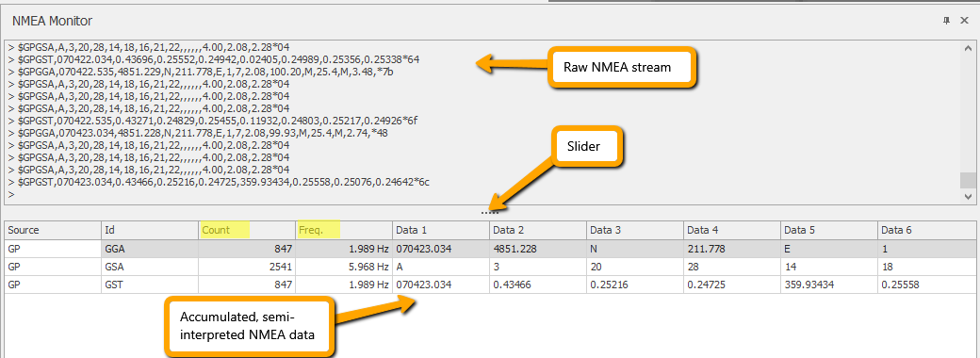Click the 4851.228 latitude cell
The height and width of the screenshot is (358, 980).
538,249
